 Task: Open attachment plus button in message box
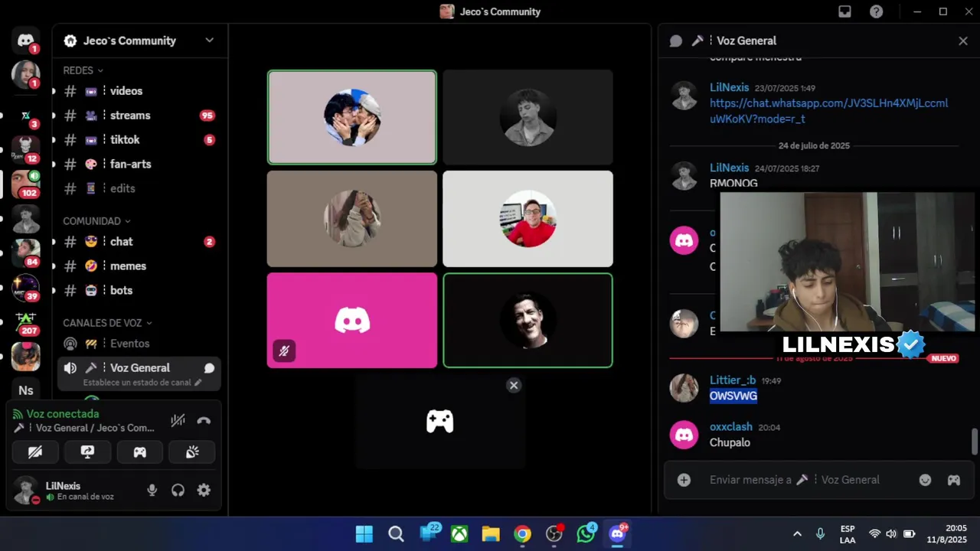coord(684,480)
